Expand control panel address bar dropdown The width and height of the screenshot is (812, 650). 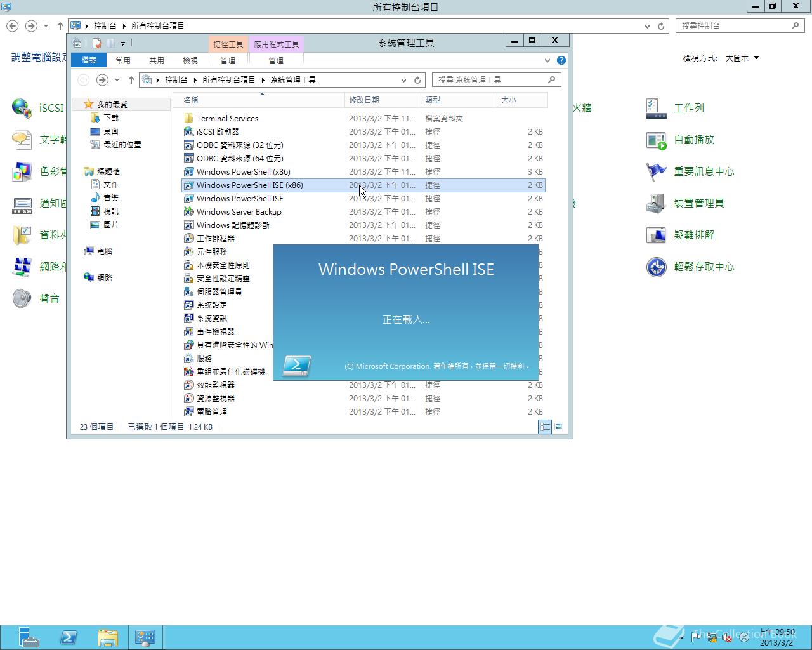(x=647, y=26)
